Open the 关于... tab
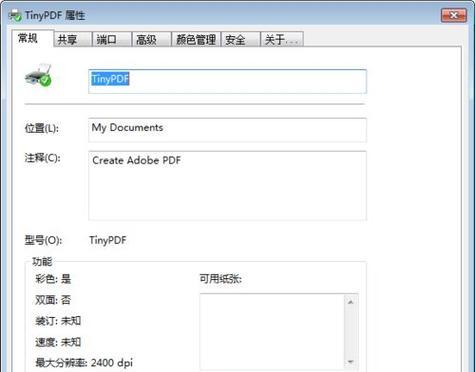 pyautogui.click(x=282, y=39)
